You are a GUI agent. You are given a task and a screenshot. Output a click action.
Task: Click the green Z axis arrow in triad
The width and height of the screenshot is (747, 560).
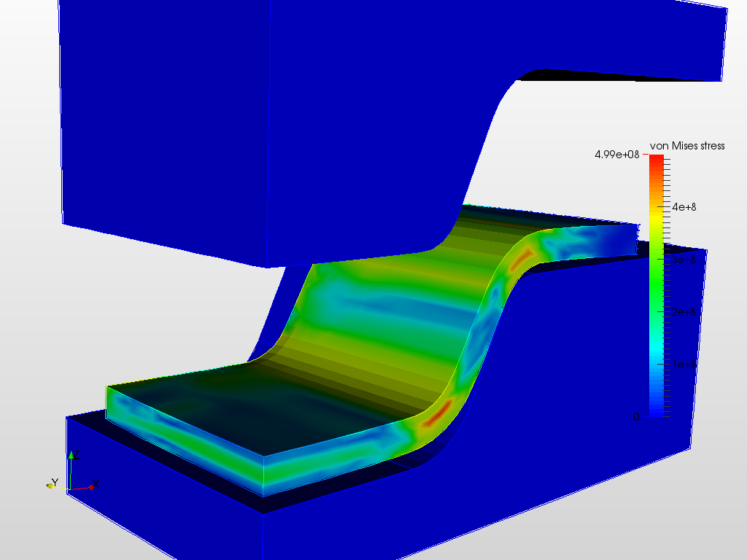[x=71, y=454]
